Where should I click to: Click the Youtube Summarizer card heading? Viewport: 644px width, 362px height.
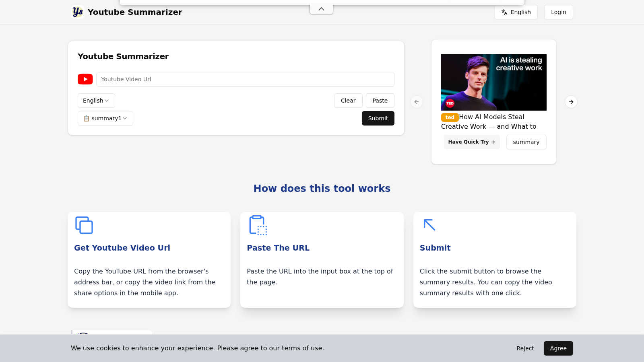(x=123, y=56)
